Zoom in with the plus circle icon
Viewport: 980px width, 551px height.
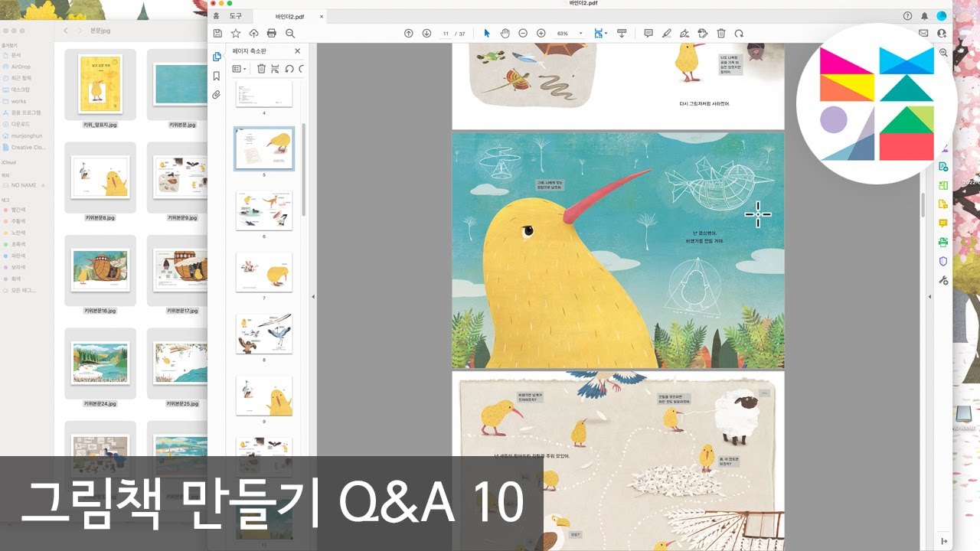[541, 34]
